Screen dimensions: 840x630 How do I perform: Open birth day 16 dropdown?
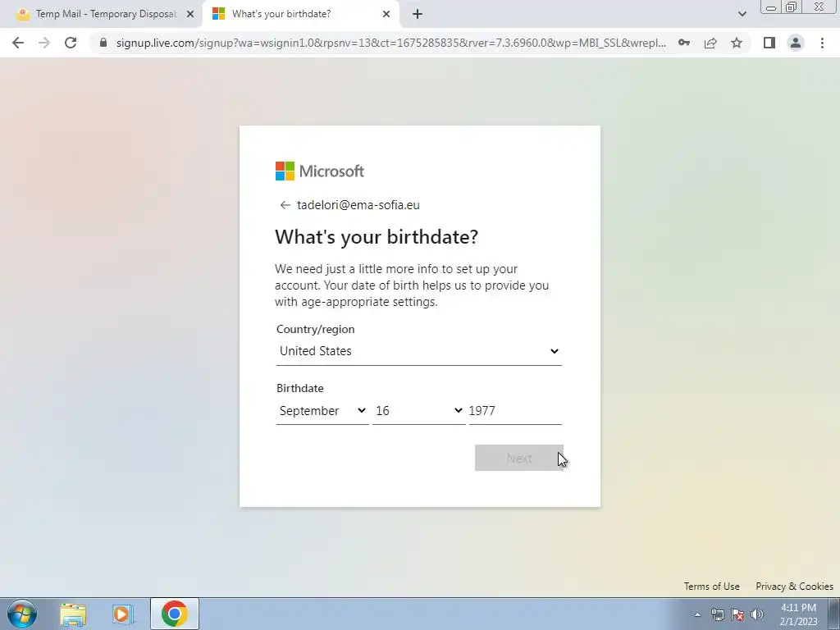[418, 411]
